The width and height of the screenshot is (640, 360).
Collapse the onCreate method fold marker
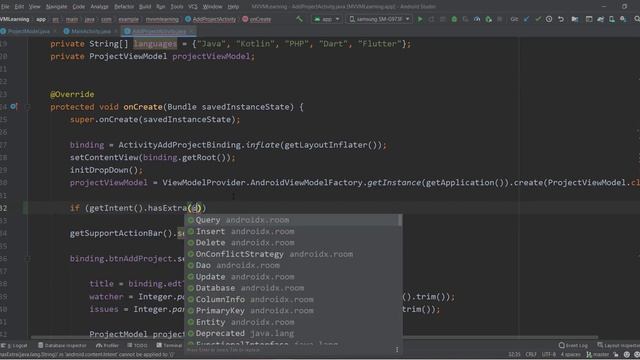(x=27, y=107)
